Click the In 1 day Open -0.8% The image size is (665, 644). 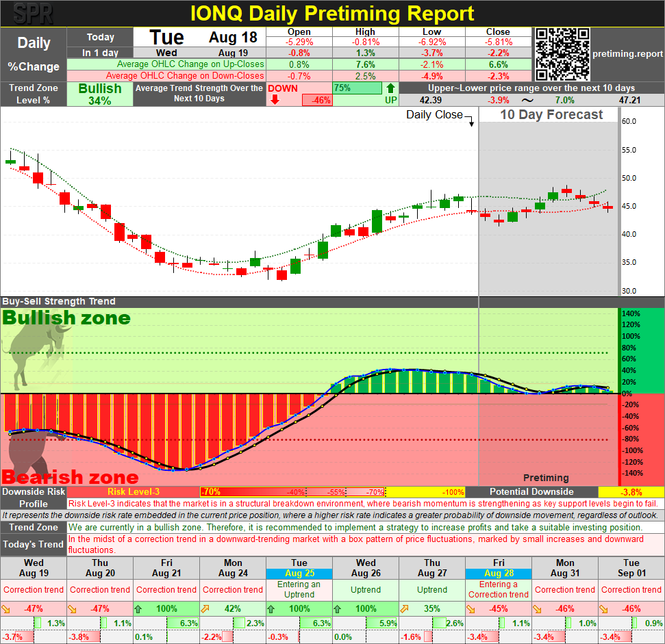(x=299, y=53)
